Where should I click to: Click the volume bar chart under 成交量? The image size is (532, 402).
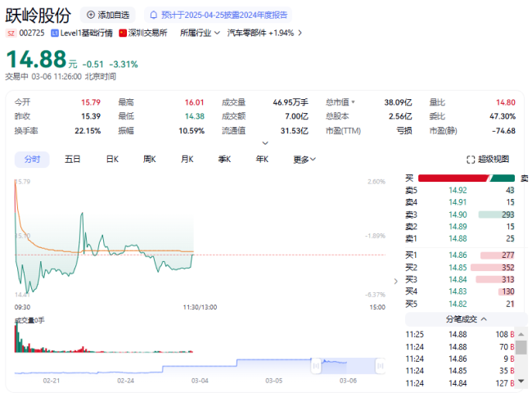point(104,338)
